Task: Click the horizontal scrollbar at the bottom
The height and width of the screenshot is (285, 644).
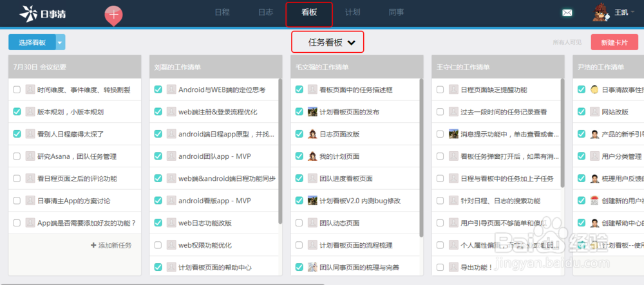Action: click(x=162, y=283)
